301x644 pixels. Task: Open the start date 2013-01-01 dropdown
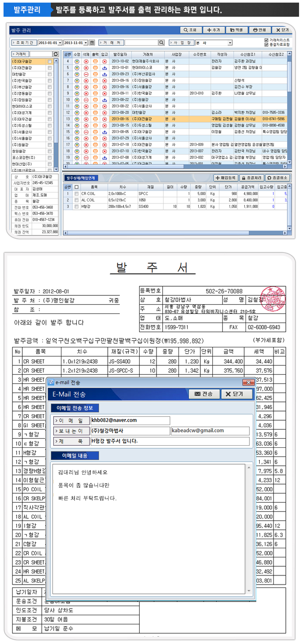point(60,43)
